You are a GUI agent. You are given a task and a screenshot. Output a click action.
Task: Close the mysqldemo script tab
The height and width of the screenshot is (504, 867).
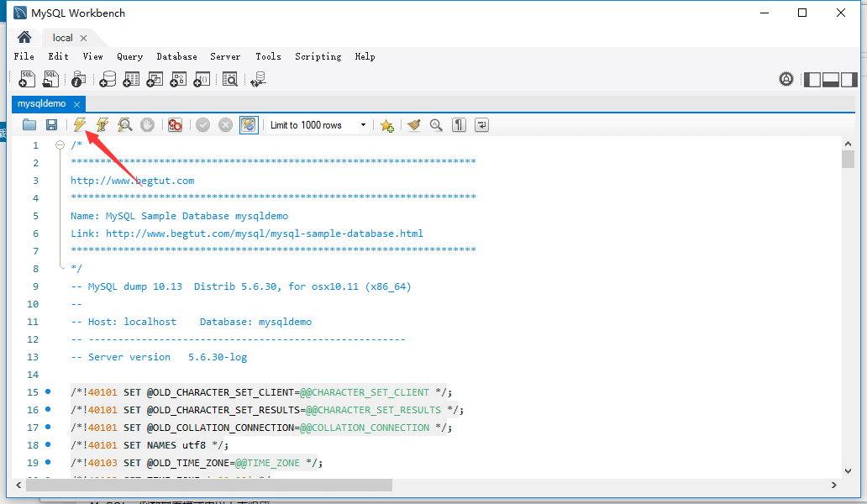(x=76, y=104)
